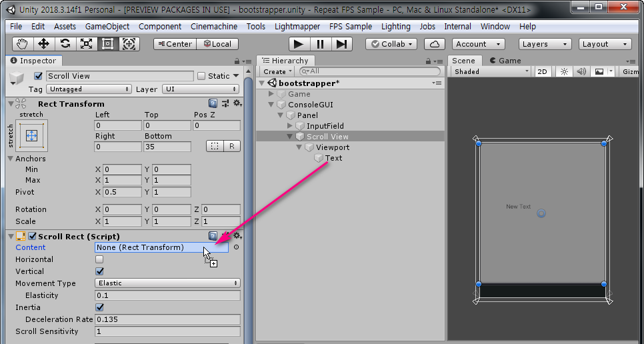Click the Play button
This screenshot has height=344, width=644.
point(299,44)
